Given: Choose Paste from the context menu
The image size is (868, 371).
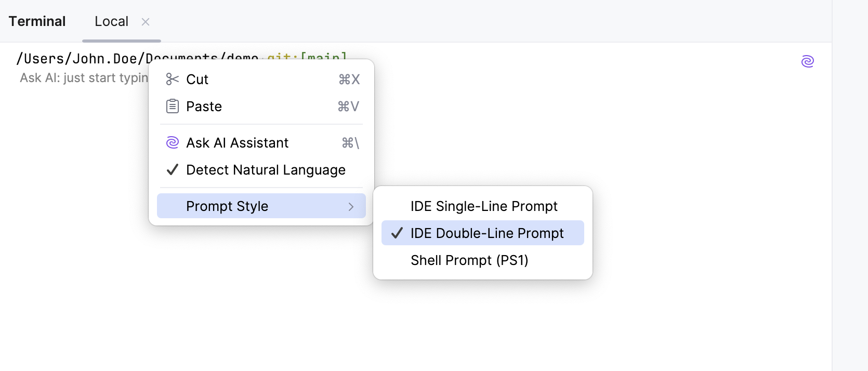Looking at the screenshot, I should tap(204, 107).
